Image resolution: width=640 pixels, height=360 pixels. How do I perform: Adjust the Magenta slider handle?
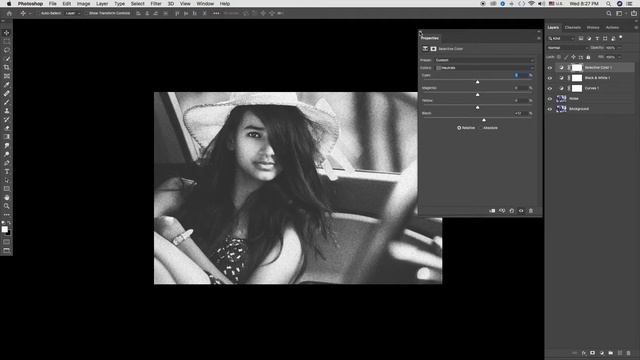pyautogui.click(x=478, y=95)
